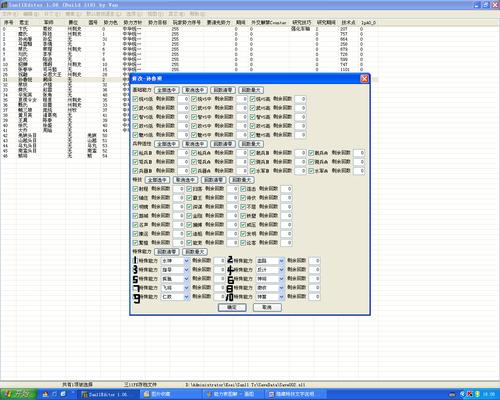This screenshot has height=400, width=500.
Task: Uncheck the 水军A troop aptitude checkbox
Action: (311, 171)
